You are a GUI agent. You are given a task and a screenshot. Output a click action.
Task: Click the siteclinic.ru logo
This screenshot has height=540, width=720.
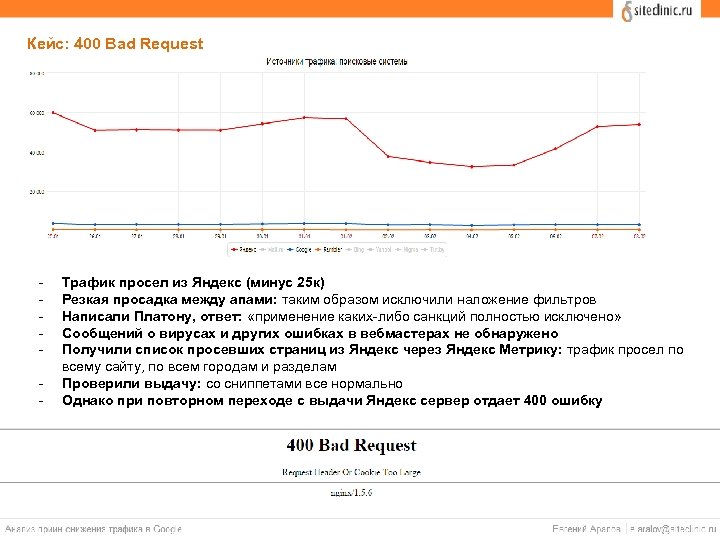click(657, 11)
